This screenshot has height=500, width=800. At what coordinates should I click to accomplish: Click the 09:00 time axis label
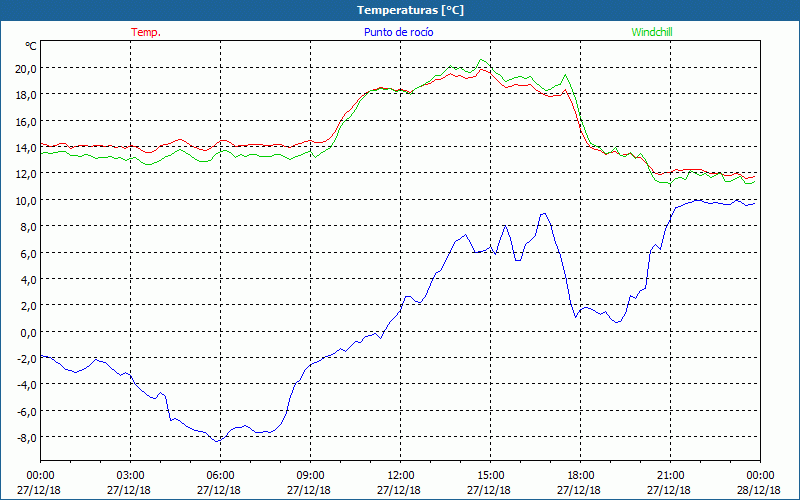(310, 476)
